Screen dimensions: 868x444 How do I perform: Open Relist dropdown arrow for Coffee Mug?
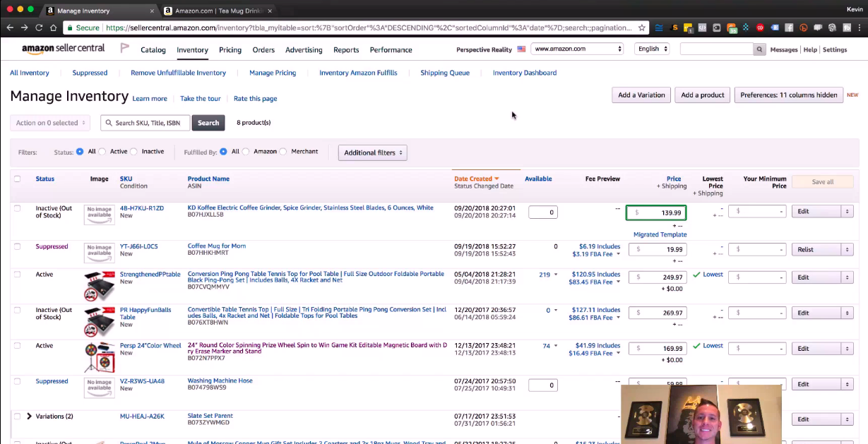[847, 249]
